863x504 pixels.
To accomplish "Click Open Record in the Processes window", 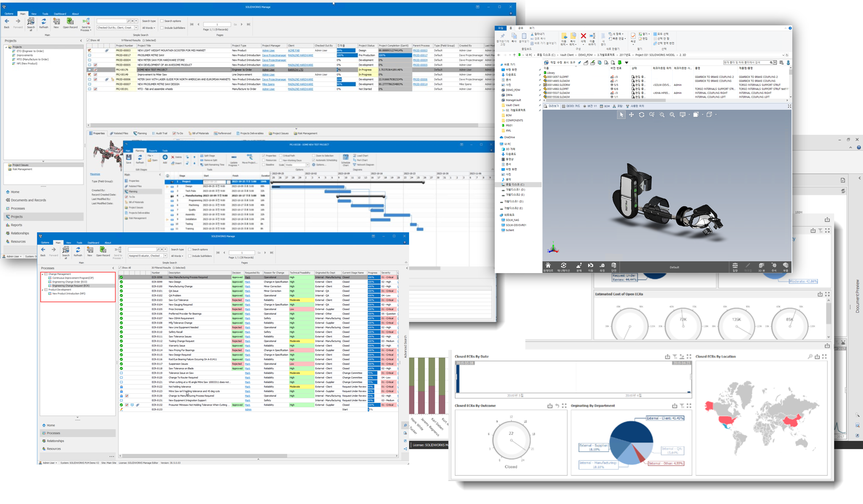I will click(103, 252).
